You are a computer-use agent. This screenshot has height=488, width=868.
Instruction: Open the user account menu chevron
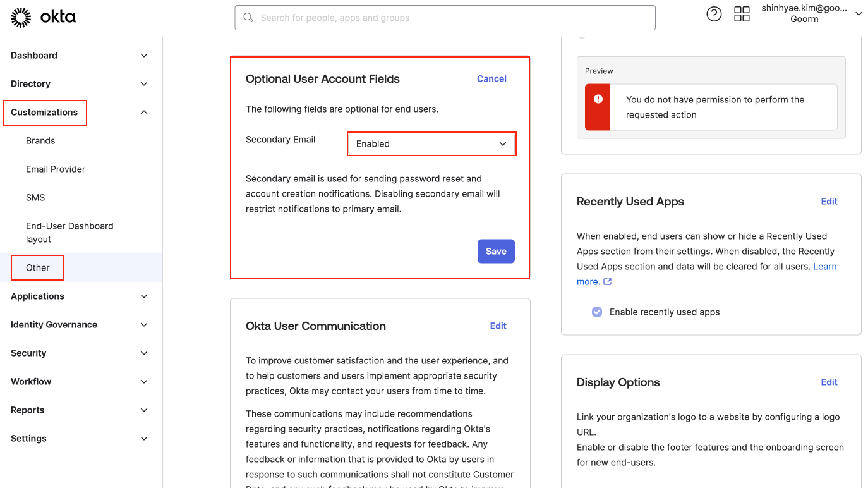click(859, 14)
